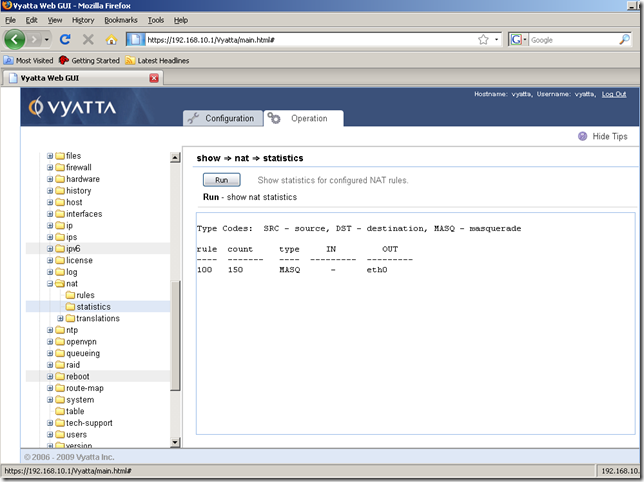Click the firewall folder icon in tree

tap(60, 168)
